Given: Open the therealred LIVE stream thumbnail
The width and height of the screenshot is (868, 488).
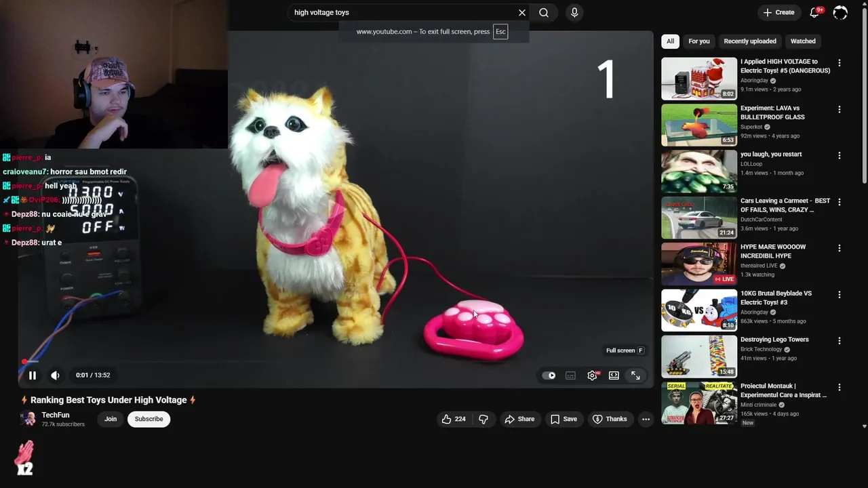Looking at the screenshot, I should click(x=699, y=264).
